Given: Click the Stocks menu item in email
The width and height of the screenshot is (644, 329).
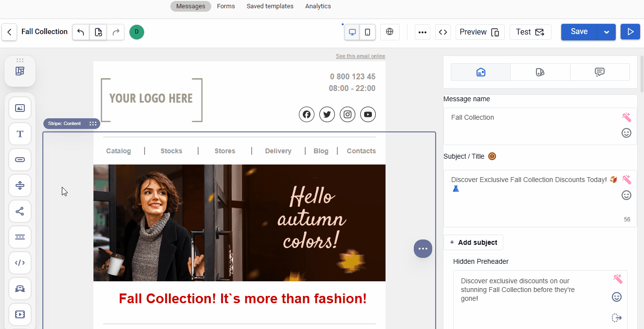Looking at the screenshot, I should coord(171,151).
